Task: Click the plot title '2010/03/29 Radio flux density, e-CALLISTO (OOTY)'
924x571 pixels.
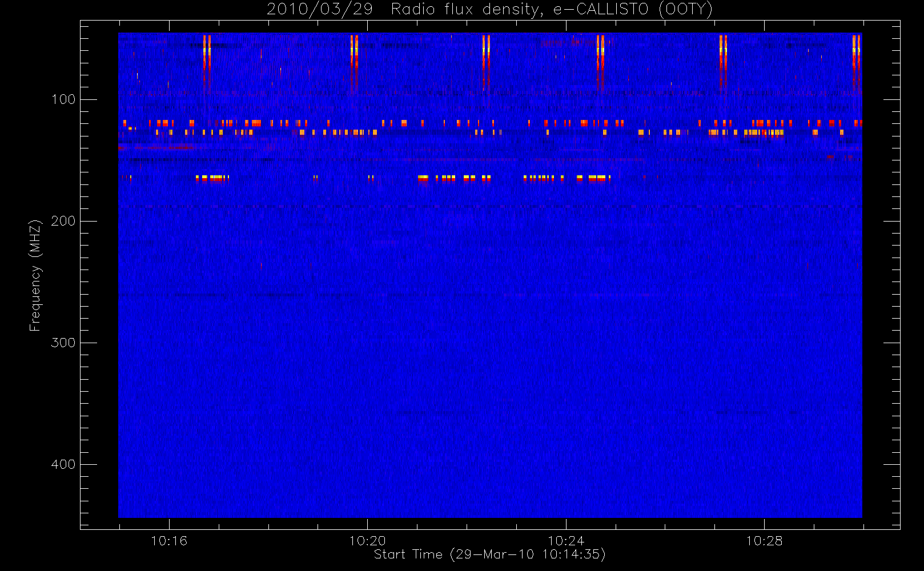Action: 490,10
